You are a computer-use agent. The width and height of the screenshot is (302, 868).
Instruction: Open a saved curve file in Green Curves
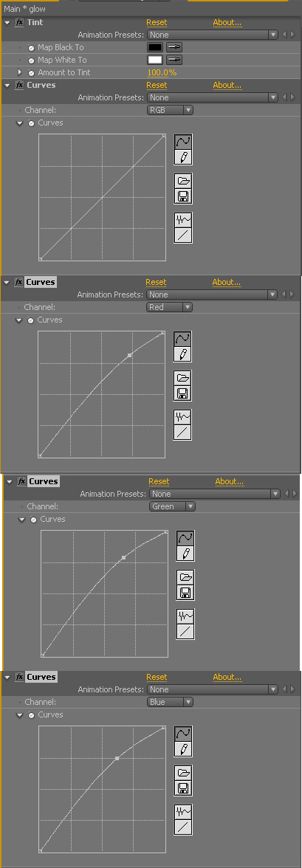coord(185,578)
